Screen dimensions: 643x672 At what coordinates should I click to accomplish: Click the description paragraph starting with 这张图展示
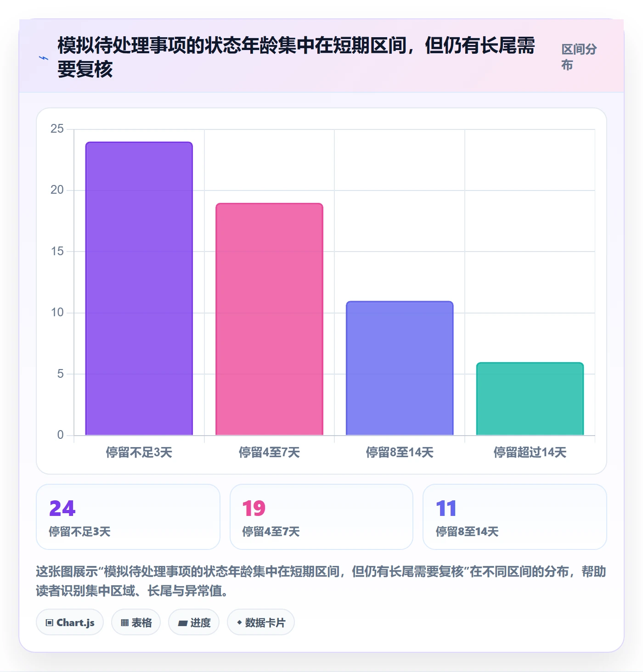[321, 581]
